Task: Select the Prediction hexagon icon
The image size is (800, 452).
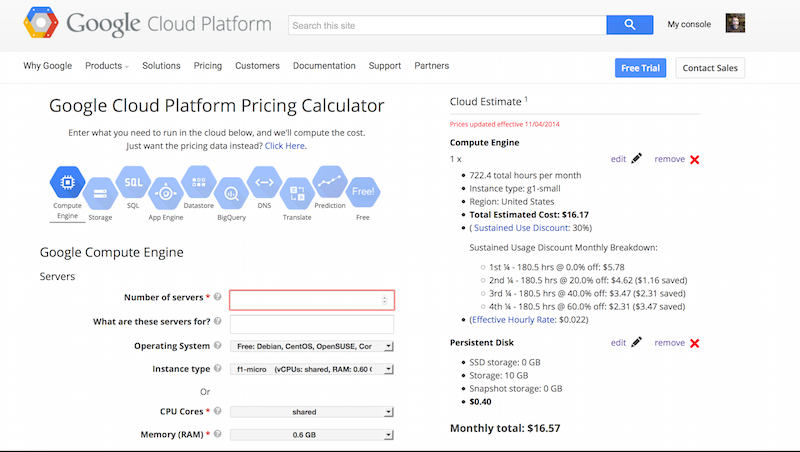Action: [x=330, y=182]
